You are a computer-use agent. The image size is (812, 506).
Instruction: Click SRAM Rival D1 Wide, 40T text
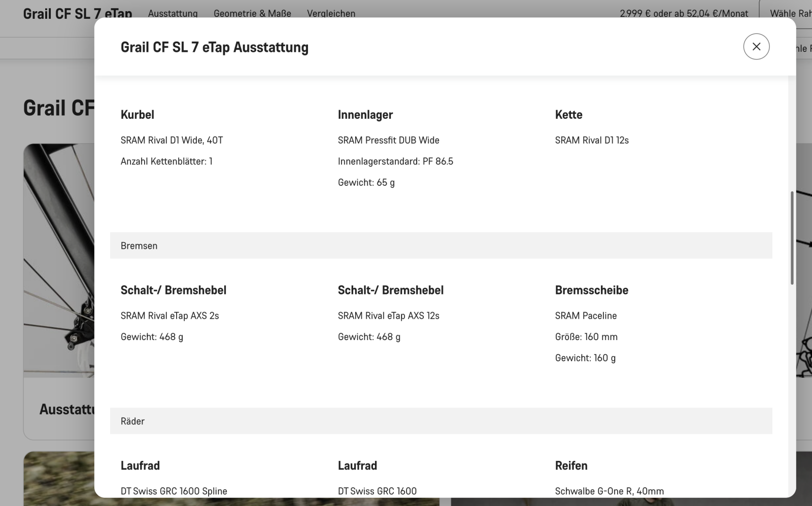[172, 140]
